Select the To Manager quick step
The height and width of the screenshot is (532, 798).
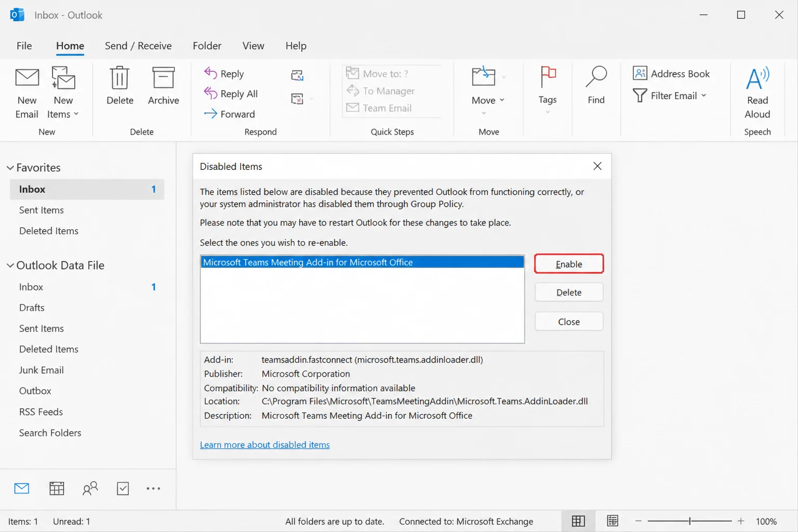(x=381, y=91)
